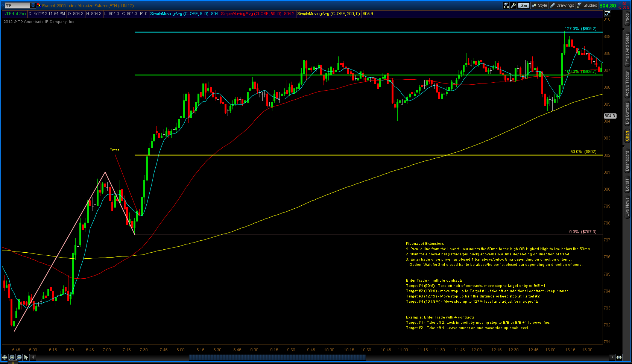
Task: Click the curve icon above price axis
Action: click(608, 14)
